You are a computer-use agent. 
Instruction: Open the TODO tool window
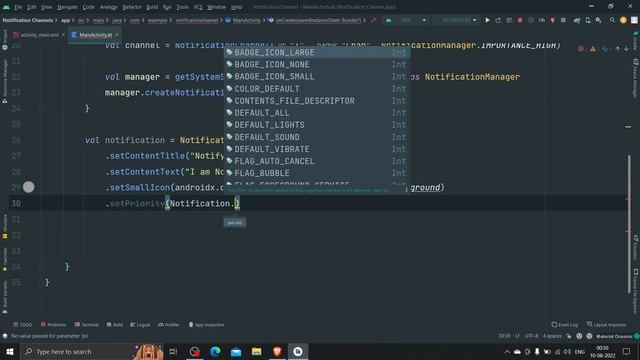click(x=22, y=325)
